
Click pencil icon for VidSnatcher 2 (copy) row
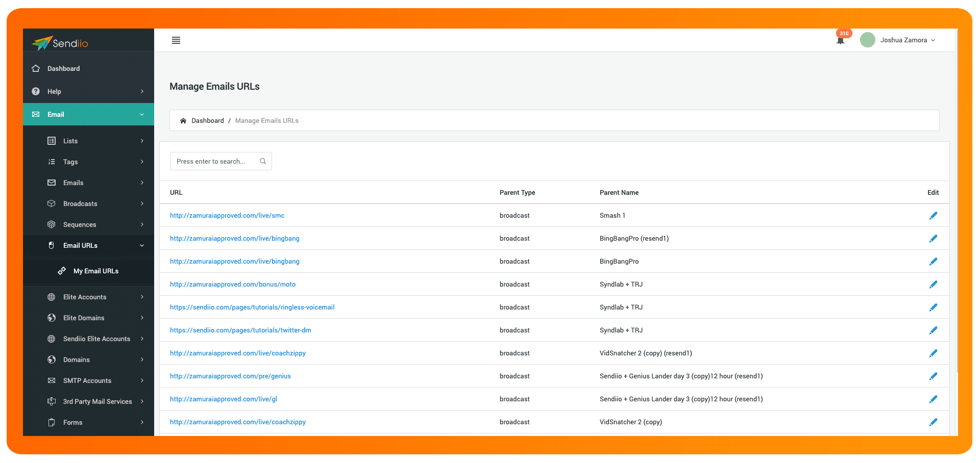pyautogui.click(x=933, y=422)
